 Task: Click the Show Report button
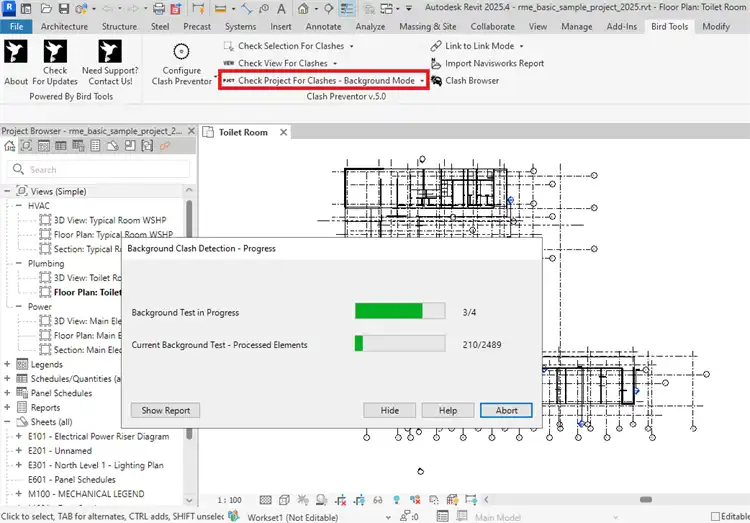pos(166,410)
